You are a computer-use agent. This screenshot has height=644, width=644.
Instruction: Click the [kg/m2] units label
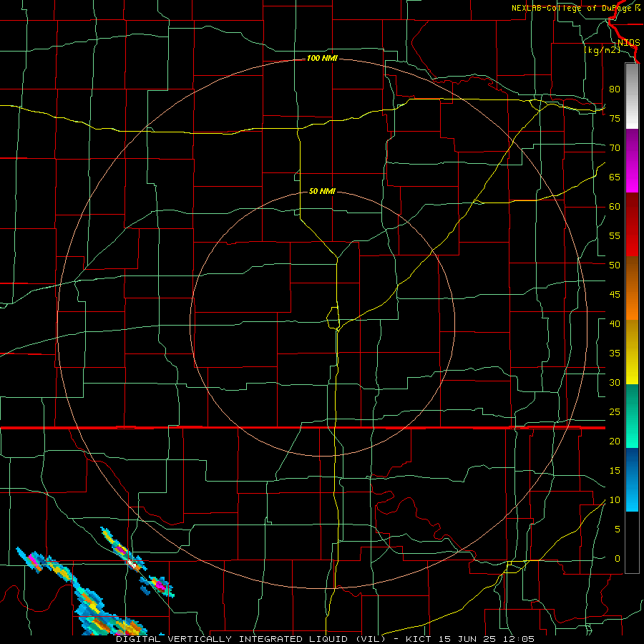click(x=602, y=50)
